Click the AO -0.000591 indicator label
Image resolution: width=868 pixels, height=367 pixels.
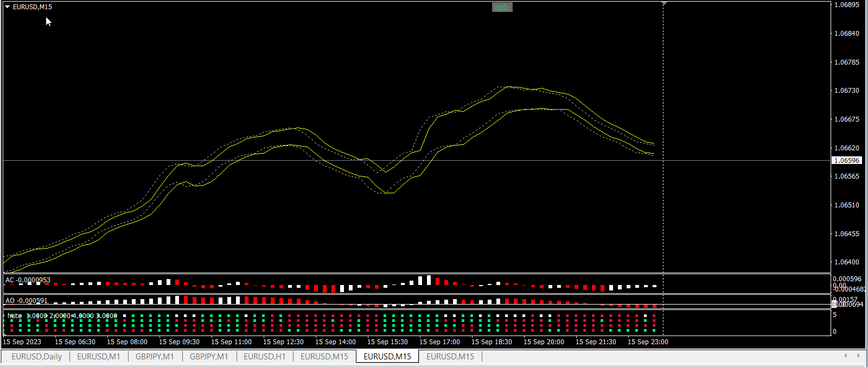[x=27, y=300]
